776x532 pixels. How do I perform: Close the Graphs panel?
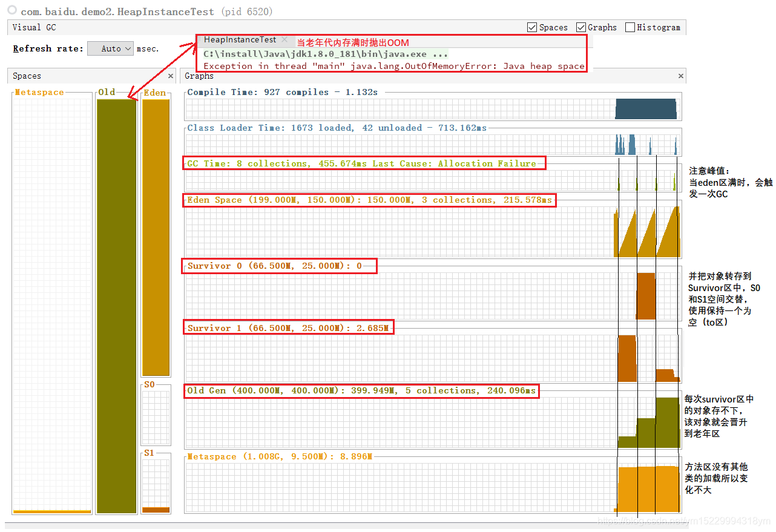pos(681,76)
